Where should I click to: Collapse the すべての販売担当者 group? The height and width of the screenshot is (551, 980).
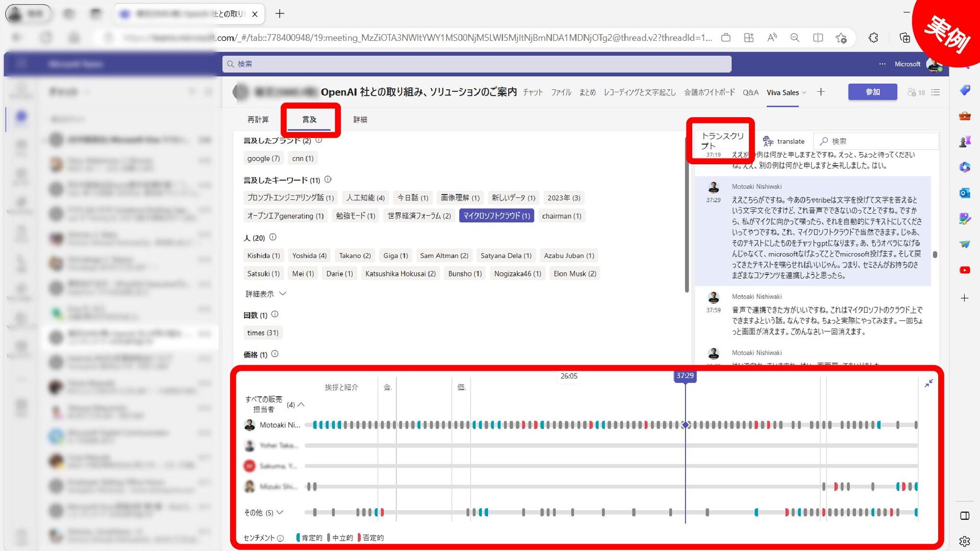301,405
